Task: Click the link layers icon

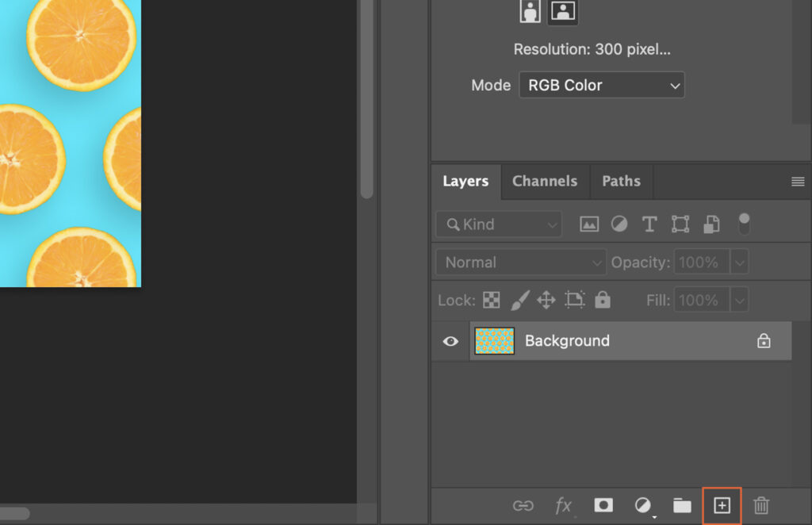Action: pyautogui.click(x=525, y=505)
